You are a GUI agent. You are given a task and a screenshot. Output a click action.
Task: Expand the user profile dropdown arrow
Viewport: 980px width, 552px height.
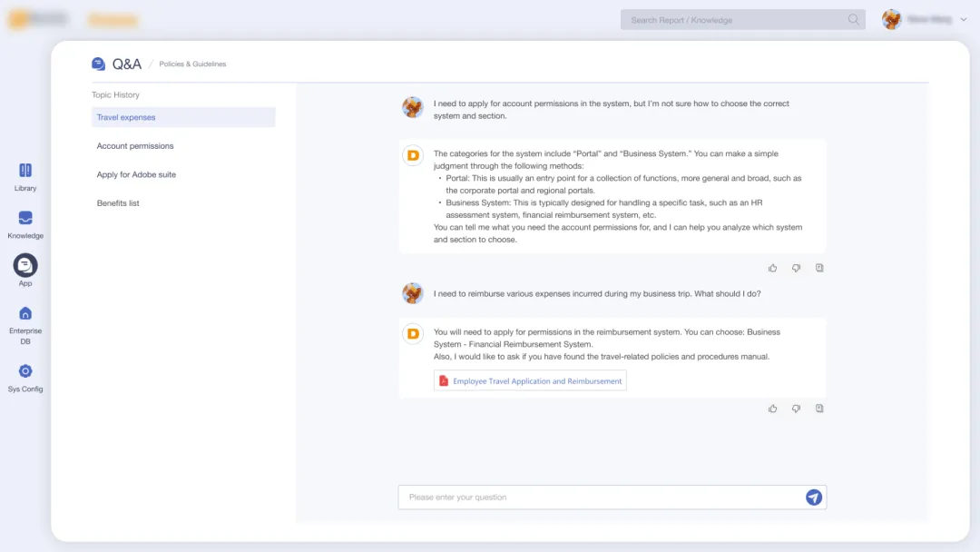963,20
